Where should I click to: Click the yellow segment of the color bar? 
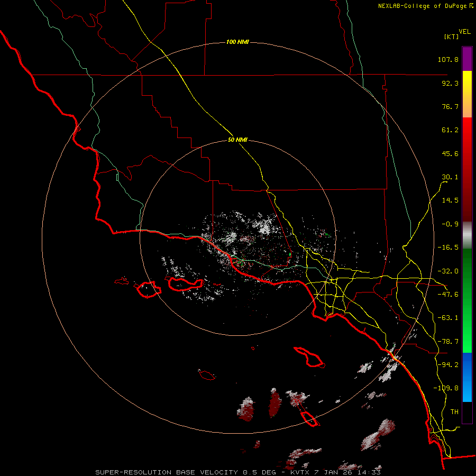point(467,94)
